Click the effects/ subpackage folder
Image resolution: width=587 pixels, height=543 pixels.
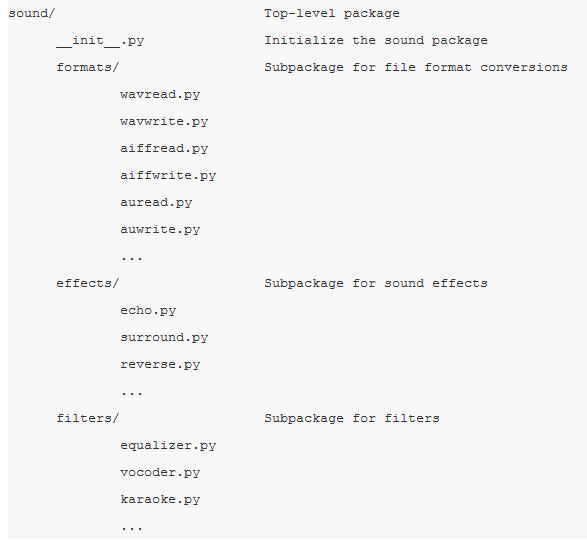coord(88,283)
